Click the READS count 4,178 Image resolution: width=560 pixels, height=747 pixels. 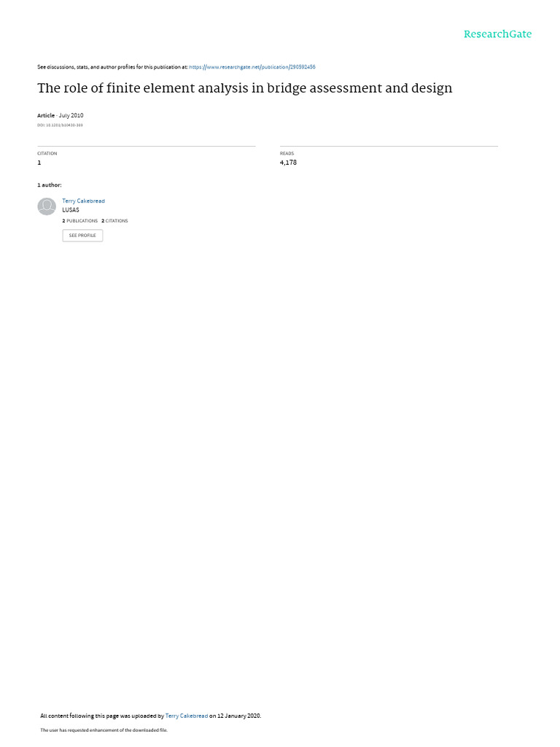pos(288,163)
